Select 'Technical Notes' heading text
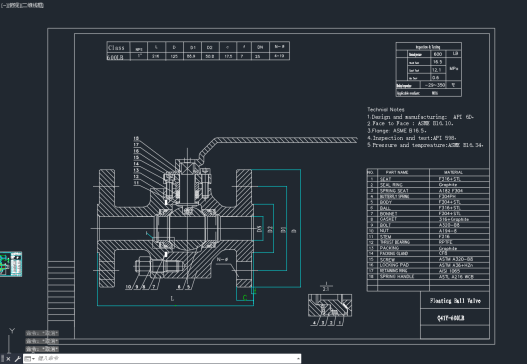This screenshot has width=527, height=364. click(x=386, y=110)
